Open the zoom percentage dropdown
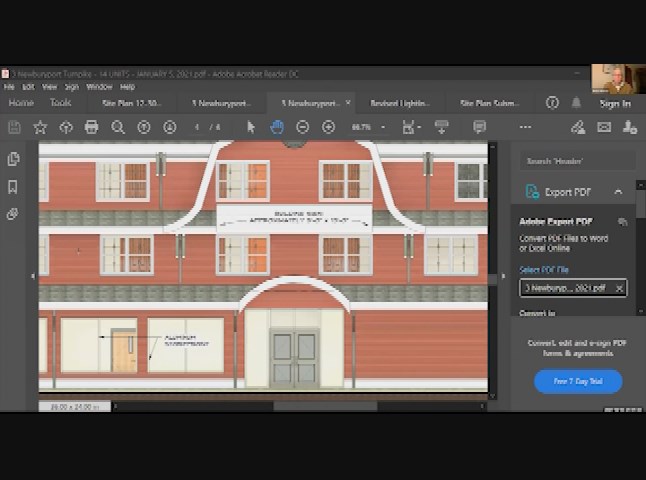The image size is (646, 480). tap(383, 128)
